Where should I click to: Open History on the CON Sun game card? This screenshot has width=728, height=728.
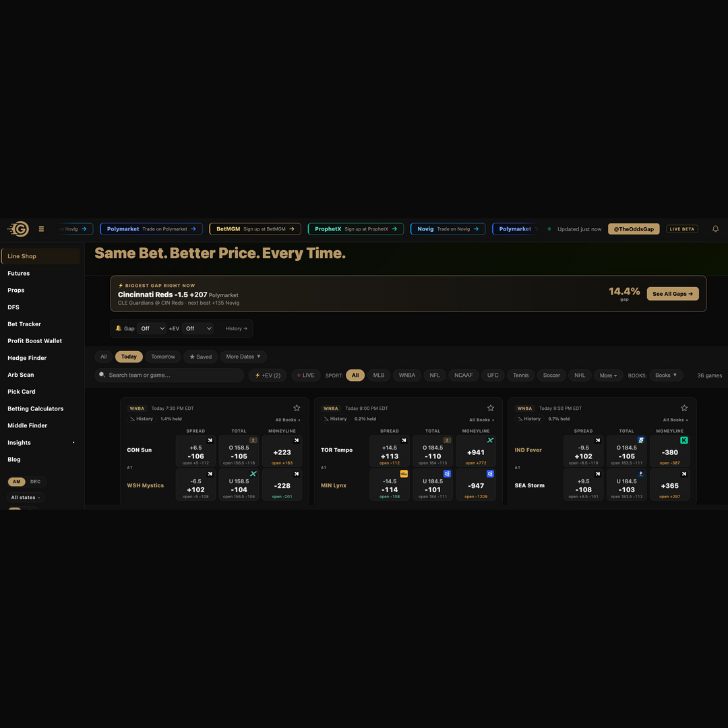142,419
